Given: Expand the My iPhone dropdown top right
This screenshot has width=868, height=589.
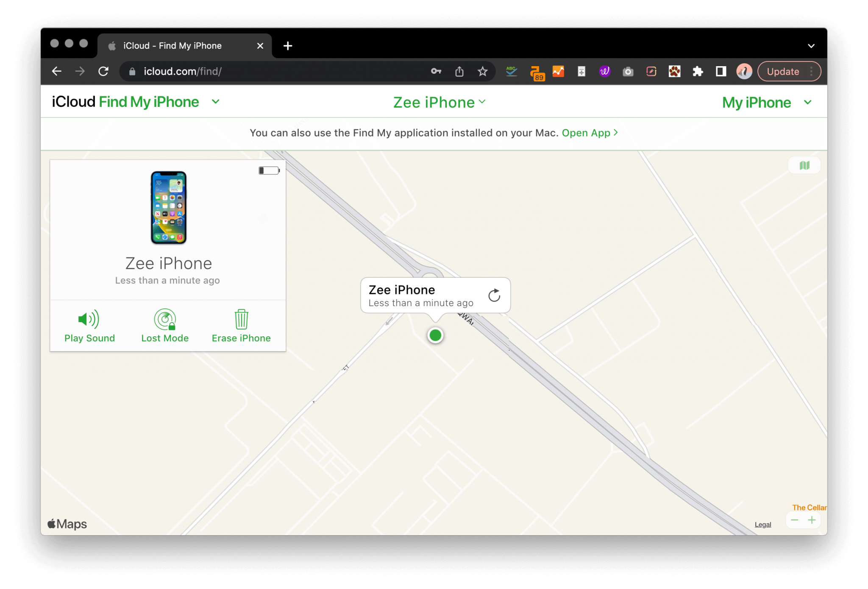Looking at the screenshot, I should click(765, 102).
